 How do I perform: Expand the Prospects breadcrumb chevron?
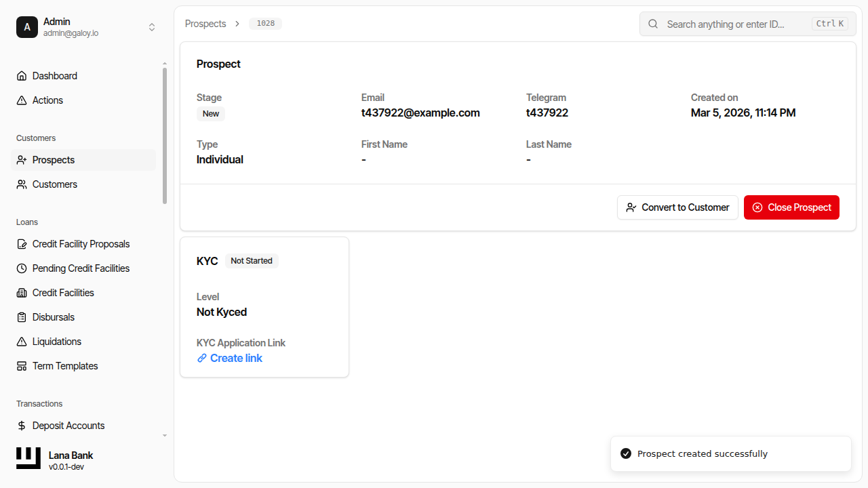(x=237, y=23)
